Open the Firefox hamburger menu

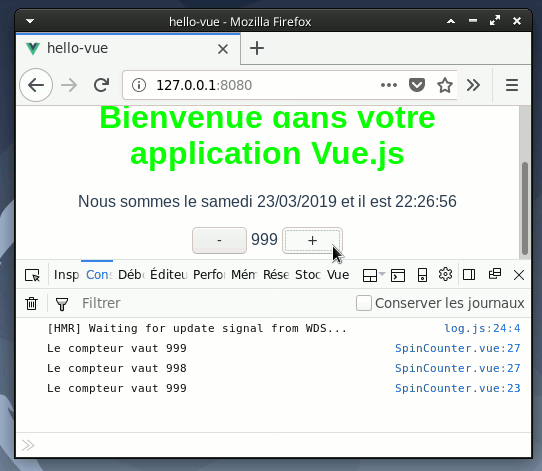(512, 85)
